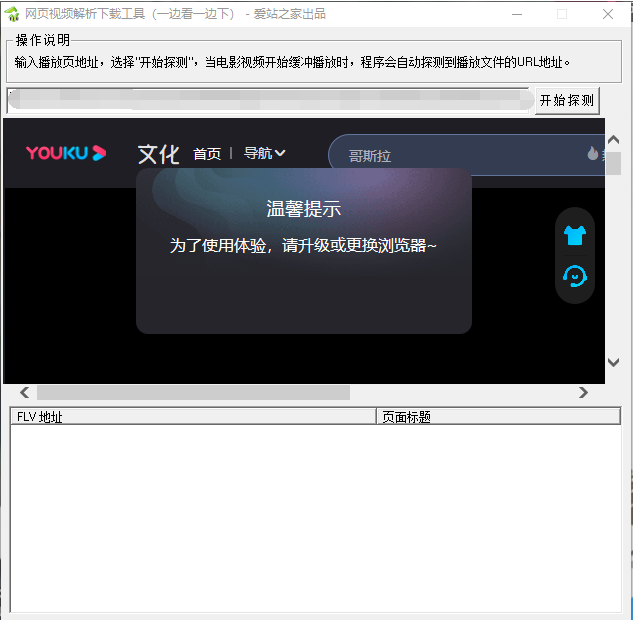633x620 pixels.
Task: Click the 温馨提示 dialog heading
Action: click(x=303, y=209)
